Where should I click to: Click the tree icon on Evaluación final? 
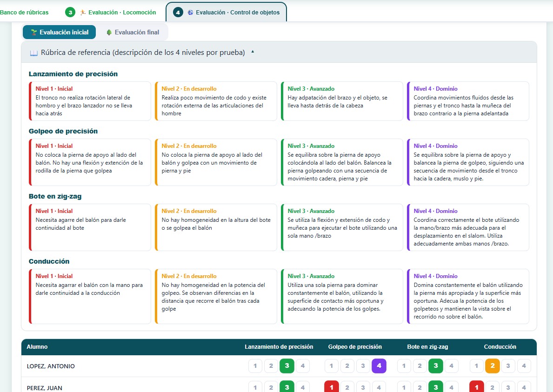pos(109,32)
